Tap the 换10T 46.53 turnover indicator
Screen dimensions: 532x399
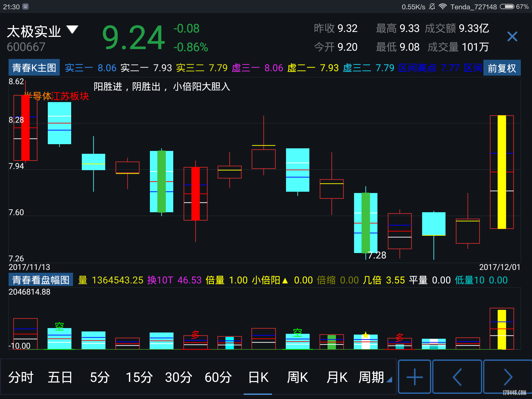174,280
